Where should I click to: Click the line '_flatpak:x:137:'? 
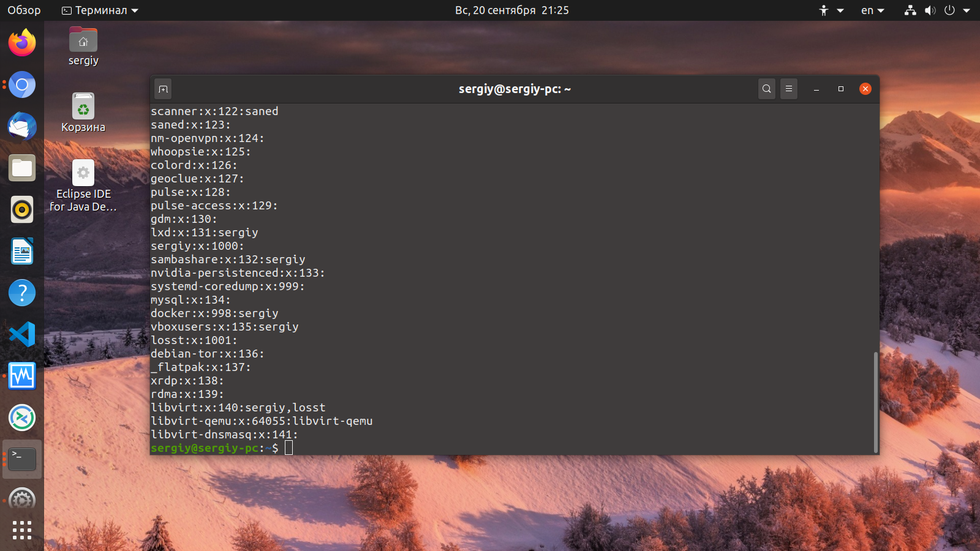tap(201, 367)
